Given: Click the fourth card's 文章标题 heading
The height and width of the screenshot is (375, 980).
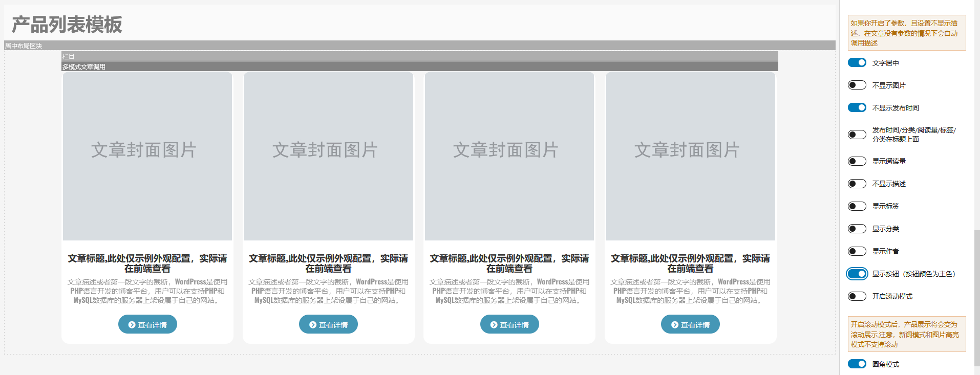Looking at the screenshot, I should pyautogui.click(x=690, y=263).
